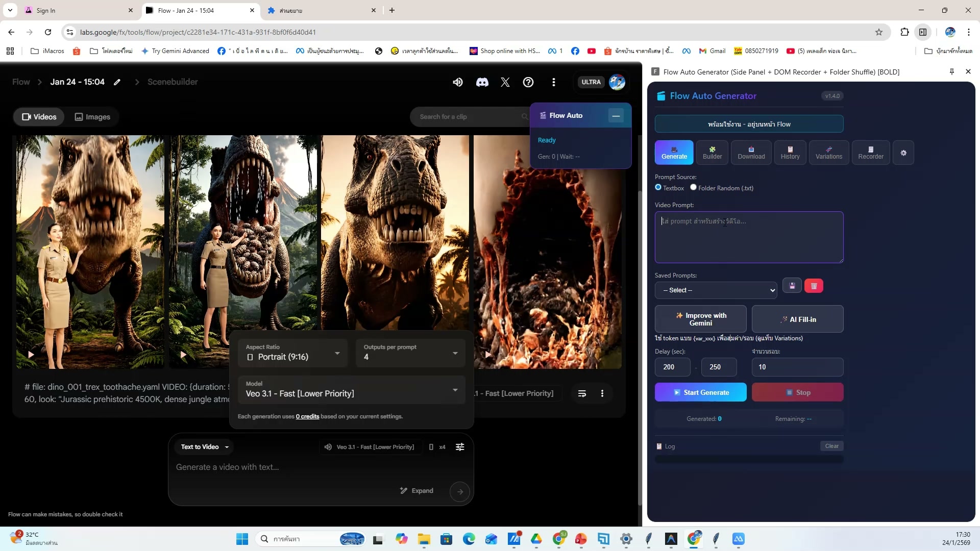Minimize the Flow Auto floating widget

coord(616,116)
